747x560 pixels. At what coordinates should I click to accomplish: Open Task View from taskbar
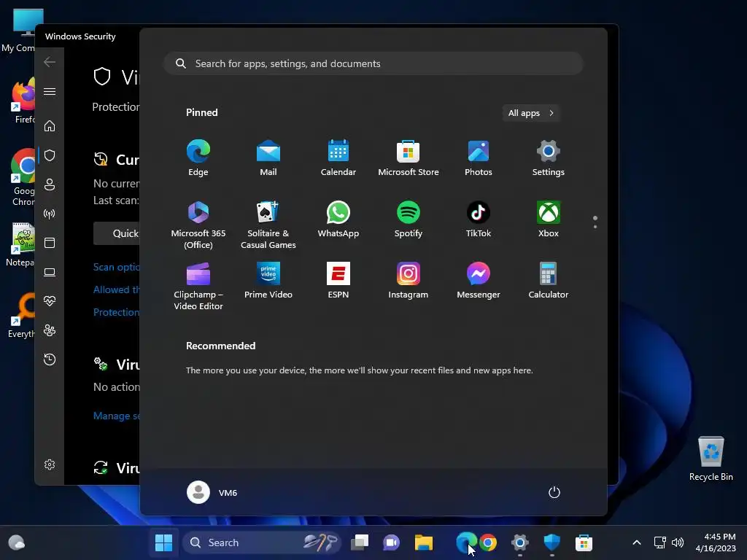[360, 542]
